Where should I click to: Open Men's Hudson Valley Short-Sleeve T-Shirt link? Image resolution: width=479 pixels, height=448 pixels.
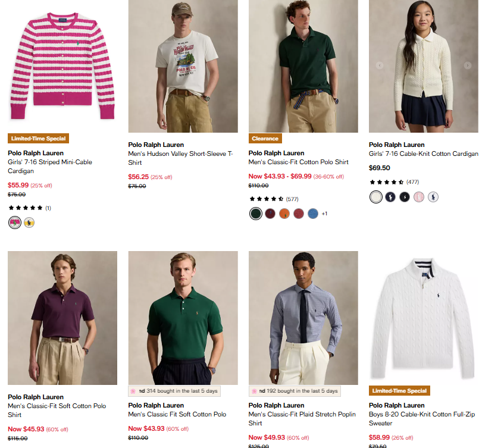180,158
